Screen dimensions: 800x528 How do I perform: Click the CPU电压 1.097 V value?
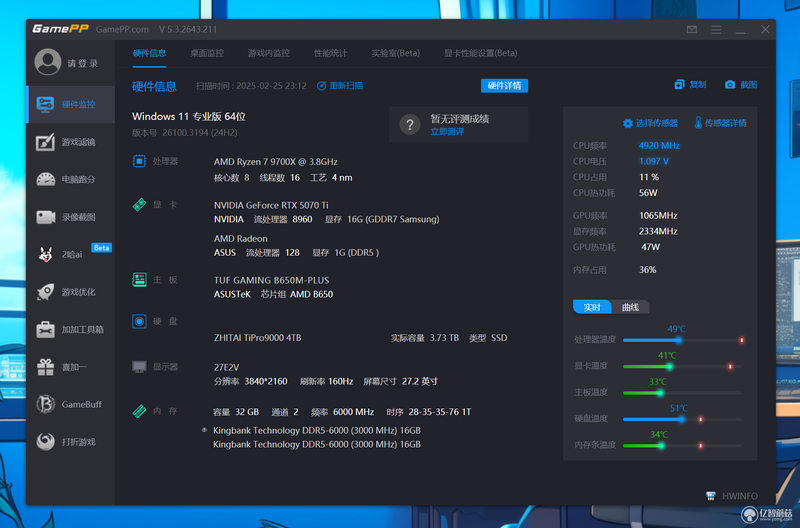tap(654, 161)
